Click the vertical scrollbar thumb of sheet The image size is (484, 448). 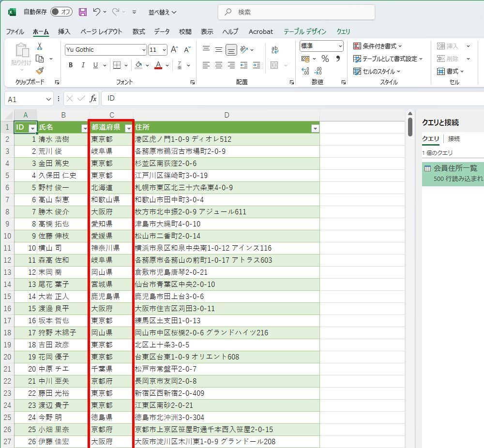click(410, 126)
